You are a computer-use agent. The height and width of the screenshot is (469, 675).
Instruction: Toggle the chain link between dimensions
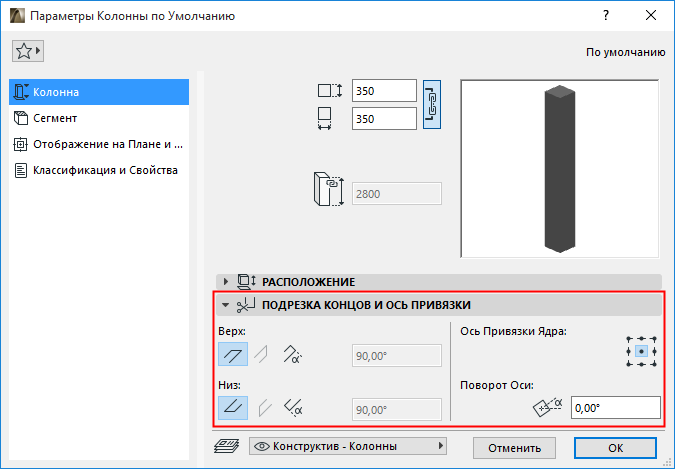click(x=432, y=104)
